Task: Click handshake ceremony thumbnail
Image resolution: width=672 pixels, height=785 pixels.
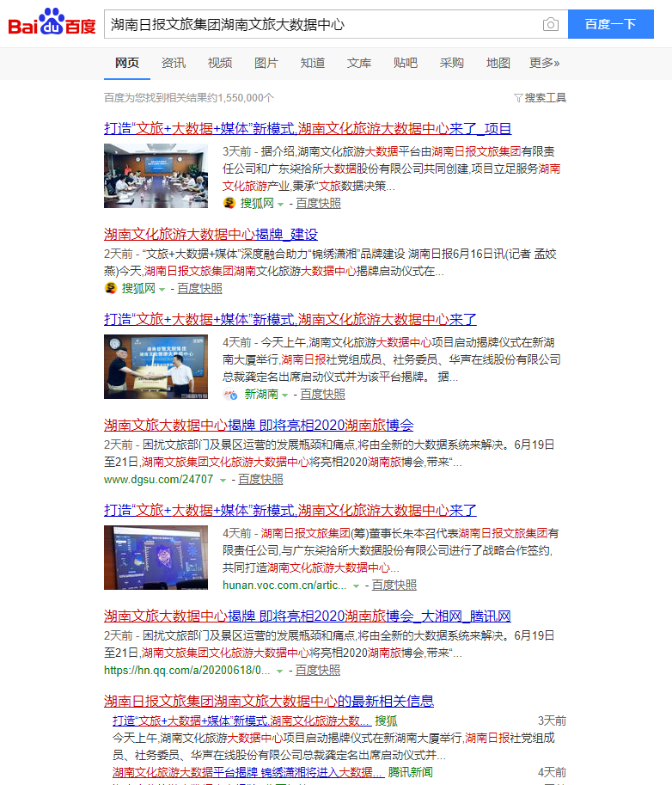Action: 156,366
